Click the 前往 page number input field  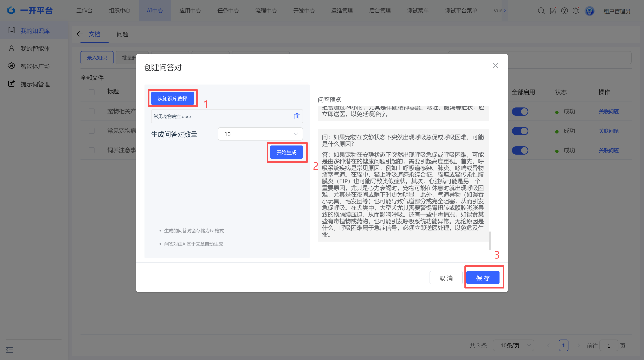pyautogui.click(x=608, y=346)
